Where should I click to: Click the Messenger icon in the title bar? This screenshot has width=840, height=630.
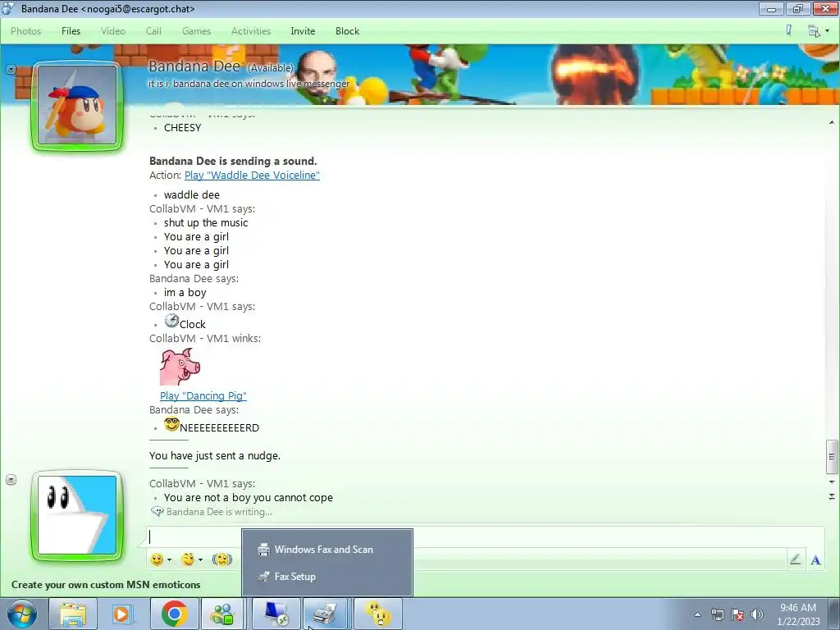(8, 8)
